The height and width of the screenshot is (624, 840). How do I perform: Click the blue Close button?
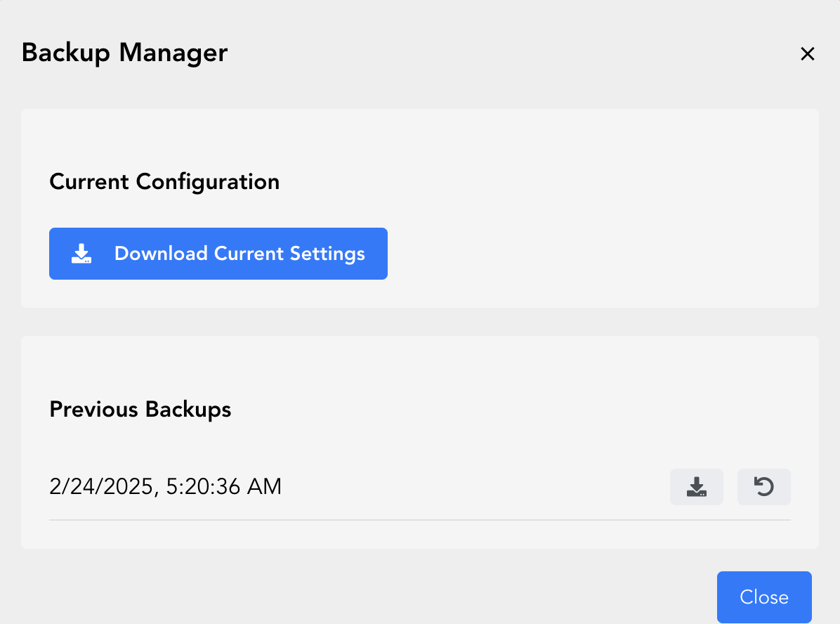[764, 597]
